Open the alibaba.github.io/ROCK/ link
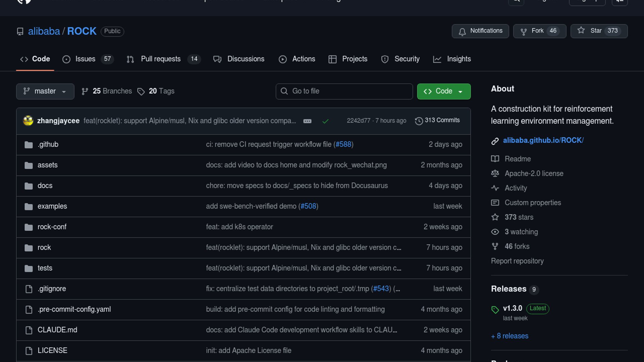644x362 pixels. 543,140
